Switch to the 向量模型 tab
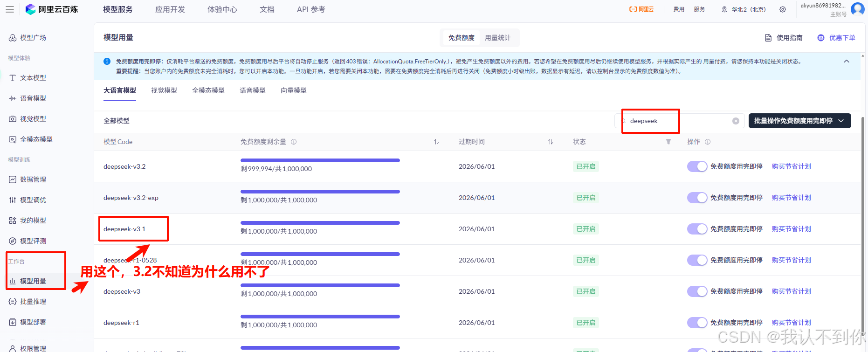Viewport: 868px width, 352px height. (x=294, y=90)
